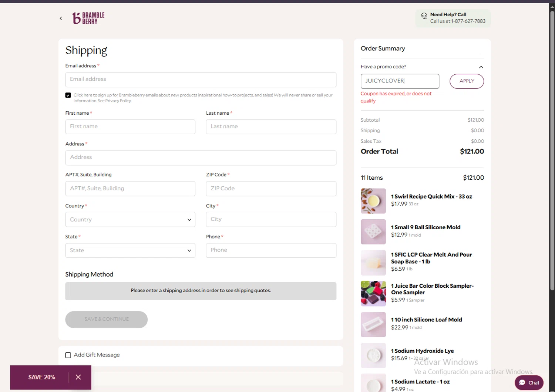
Task: Click the Juice Bar Color Block Sampler thumbnail
Action: [373, 294]
